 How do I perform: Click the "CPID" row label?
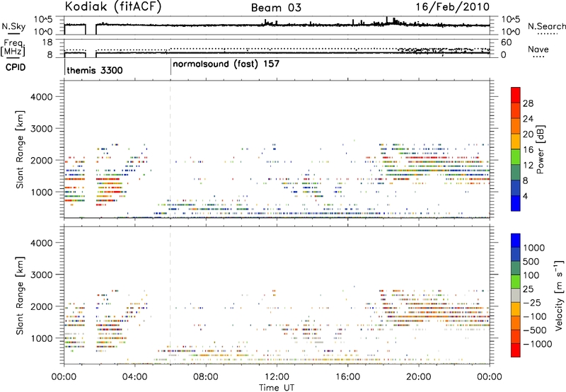click(16, 67)
